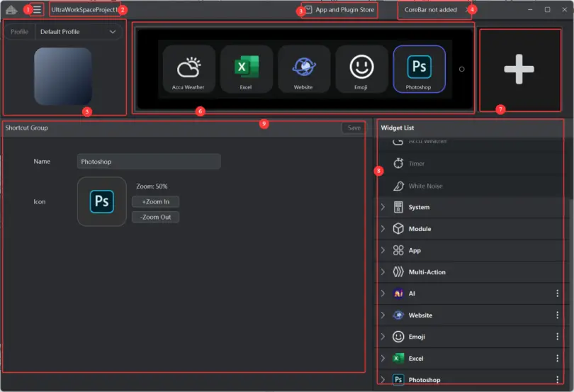Click the page indicator dot beside Photoshop key
This screenshot has width=574, height=392.
pos(461,69)
